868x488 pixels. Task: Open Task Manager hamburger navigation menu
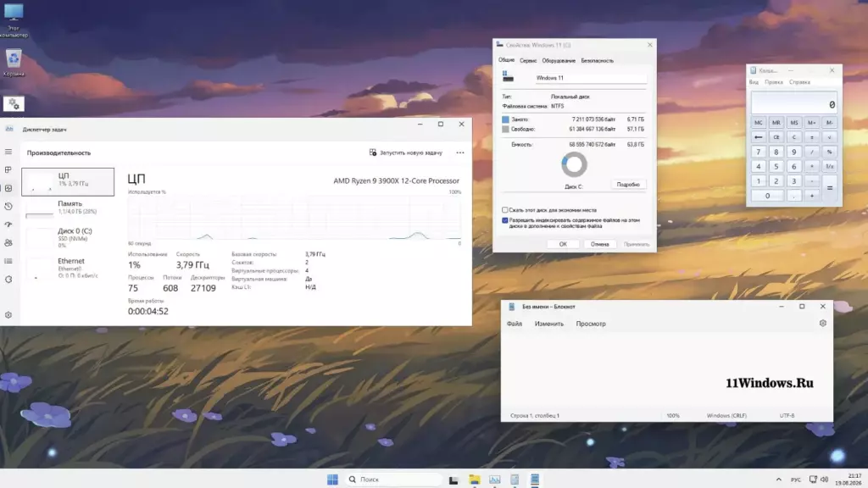coord(8,152)
